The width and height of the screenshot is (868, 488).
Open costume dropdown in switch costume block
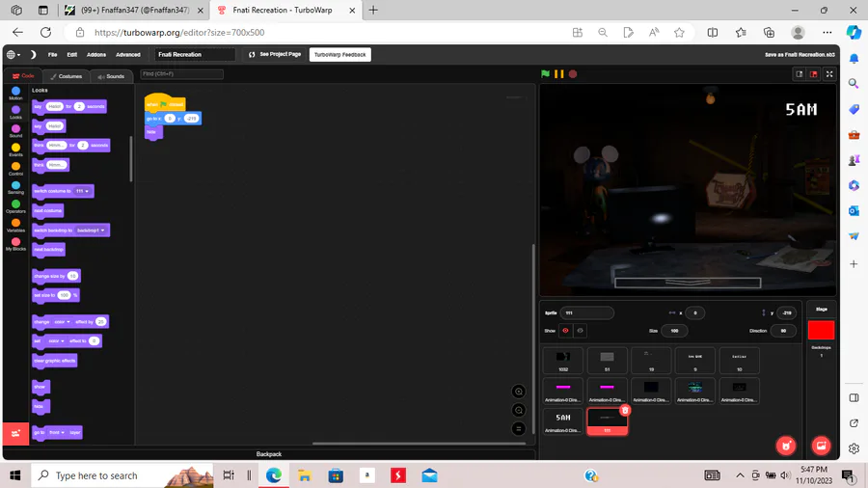click(83, 191)
